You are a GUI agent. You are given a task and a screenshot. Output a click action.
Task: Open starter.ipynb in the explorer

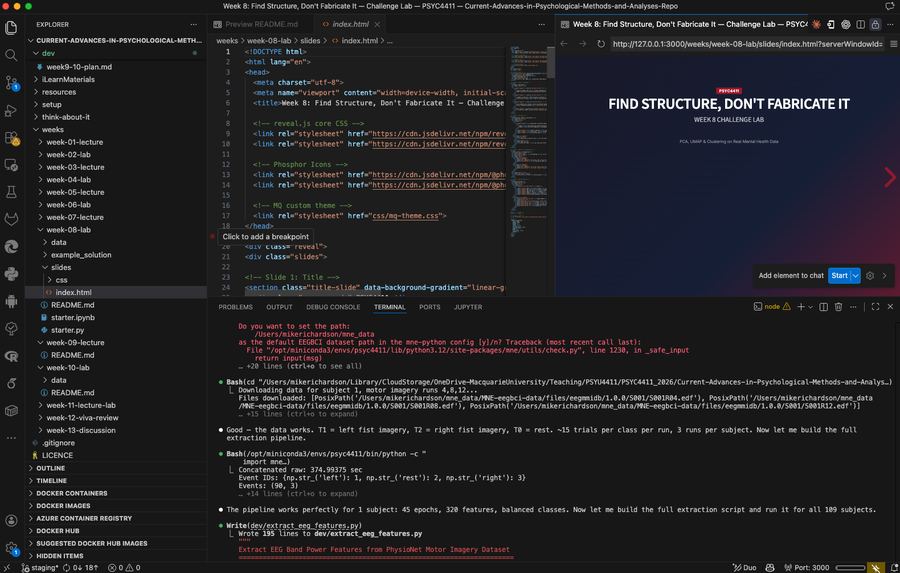tap(72, 318)
